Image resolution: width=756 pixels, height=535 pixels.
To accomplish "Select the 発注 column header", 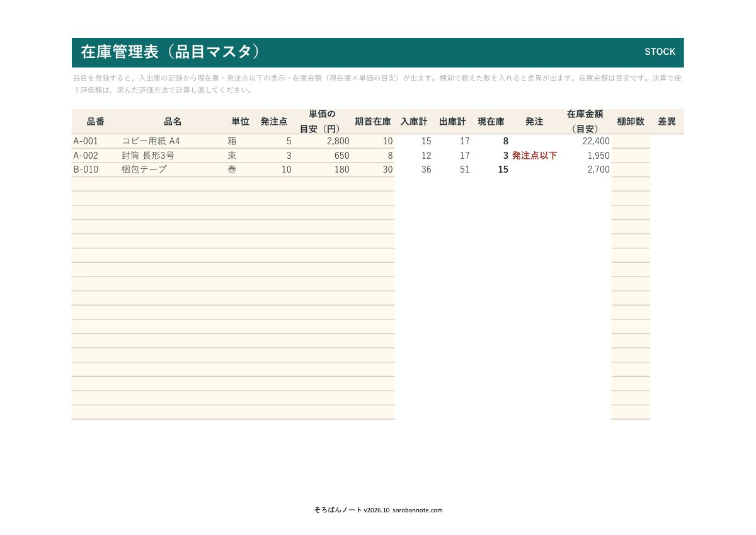I will (x=534, y=122).
